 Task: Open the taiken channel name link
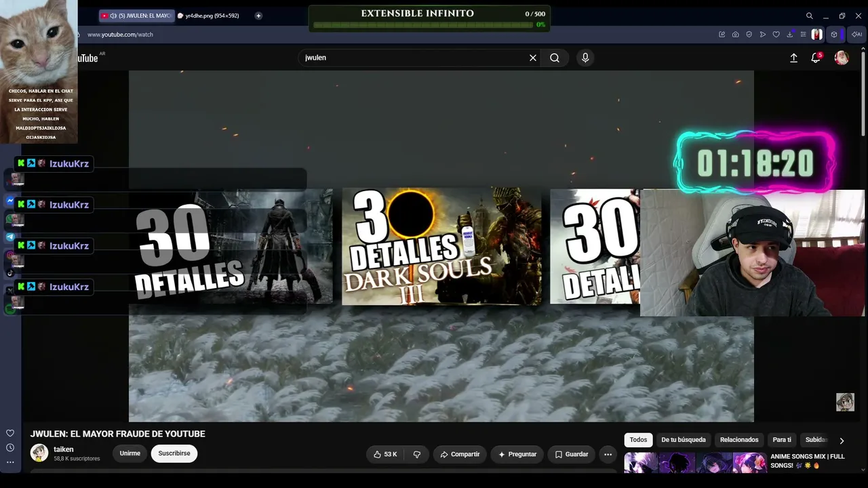64,449
